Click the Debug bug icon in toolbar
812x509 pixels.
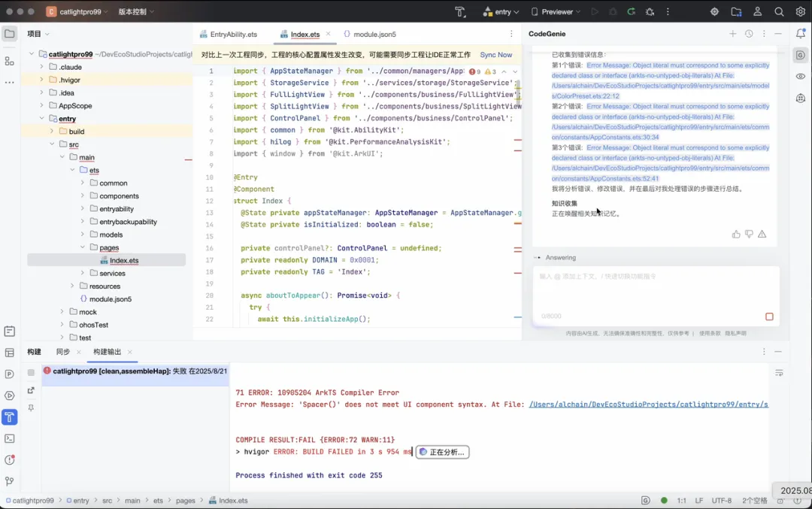click(x=613, y=12)
